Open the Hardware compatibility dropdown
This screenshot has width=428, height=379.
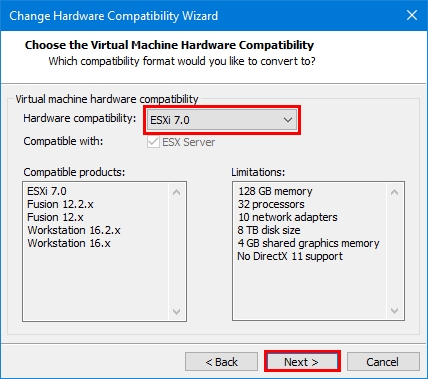point(222,120)
